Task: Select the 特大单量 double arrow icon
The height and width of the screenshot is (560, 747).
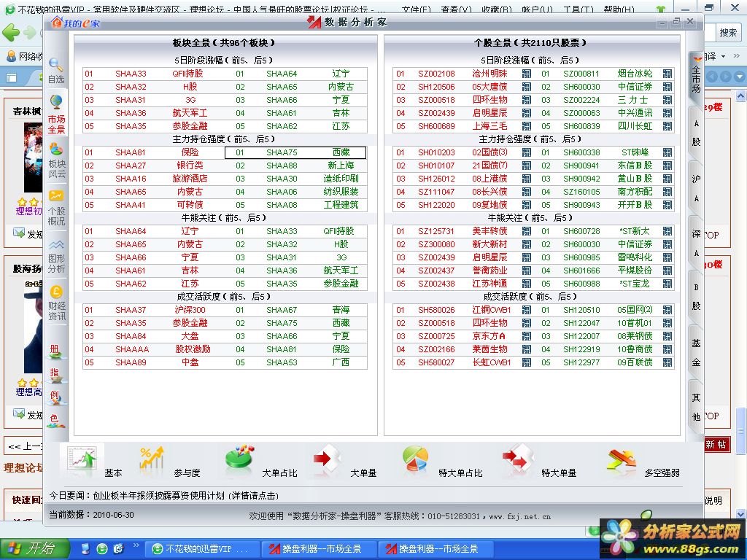Action: 518,458
